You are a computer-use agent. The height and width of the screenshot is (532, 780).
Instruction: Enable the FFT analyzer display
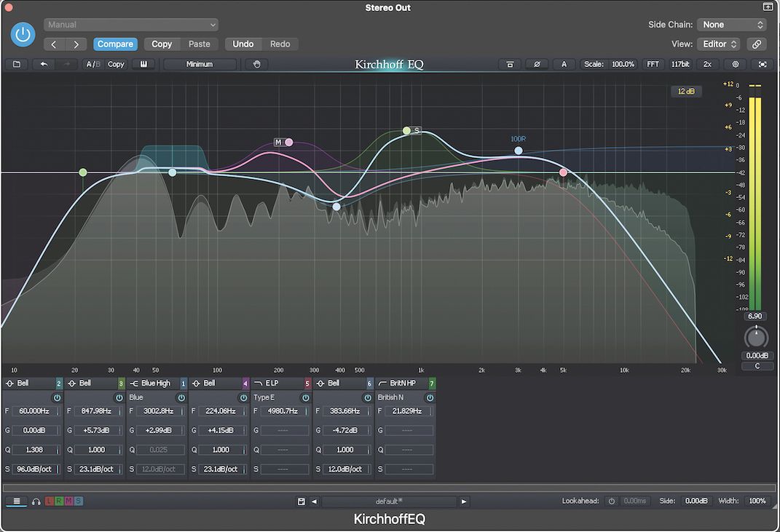click(x=653, y=64)
